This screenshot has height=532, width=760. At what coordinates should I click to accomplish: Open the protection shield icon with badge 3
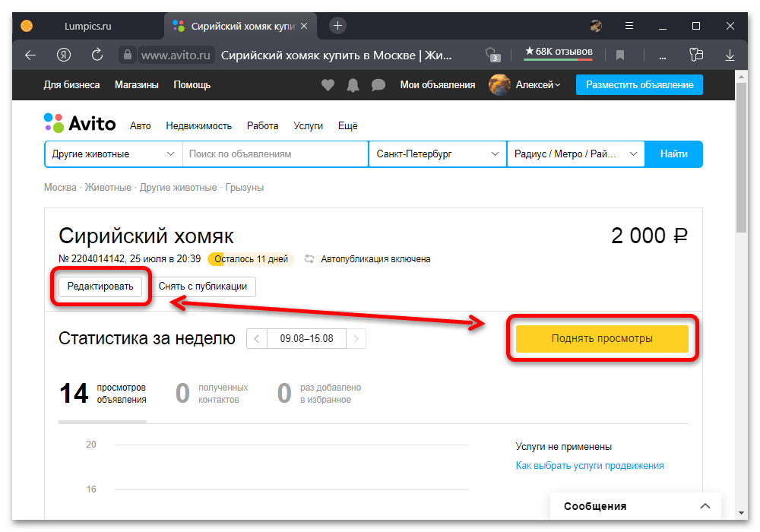click(492, 55)
